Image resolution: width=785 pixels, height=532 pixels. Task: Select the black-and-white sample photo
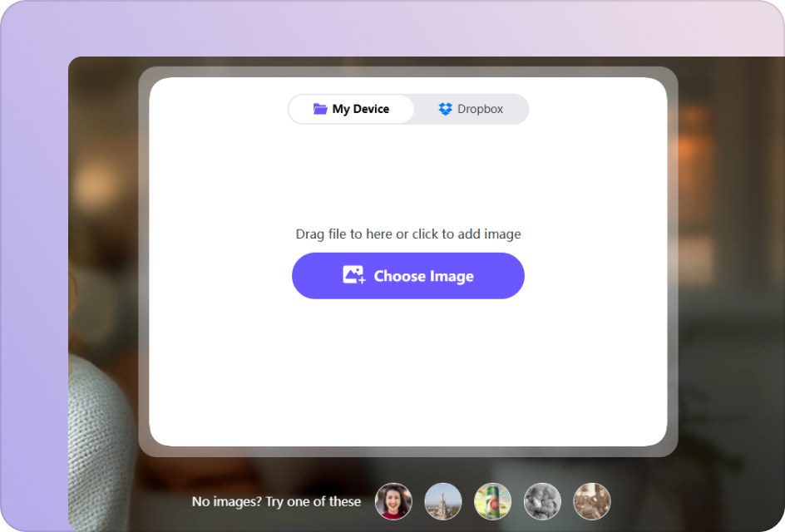[542, 501]
